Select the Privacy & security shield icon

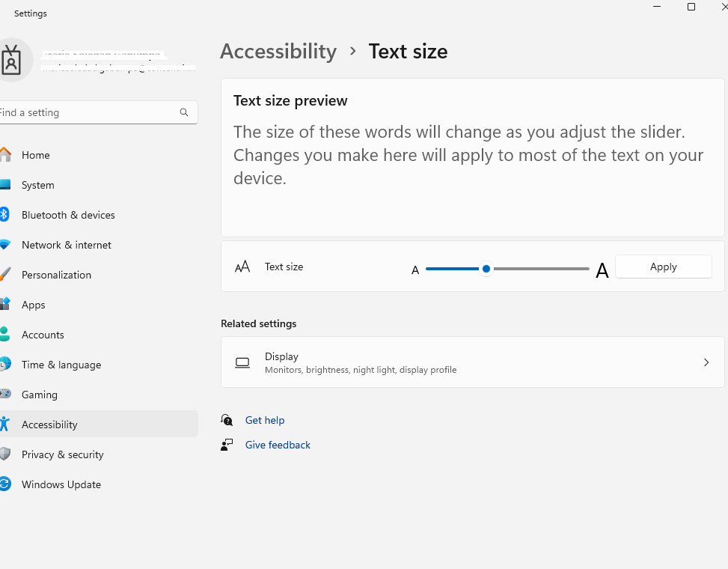4,454
